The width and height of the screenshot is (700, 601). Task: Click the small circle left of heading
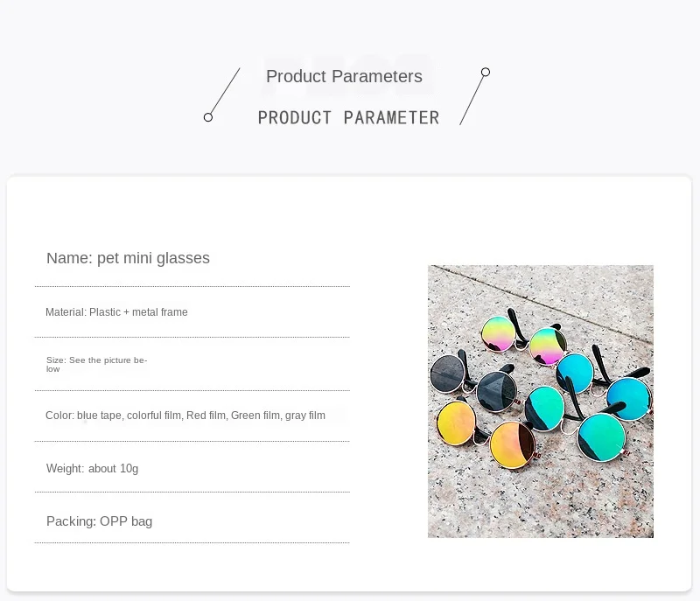click(x=208, y=117)
